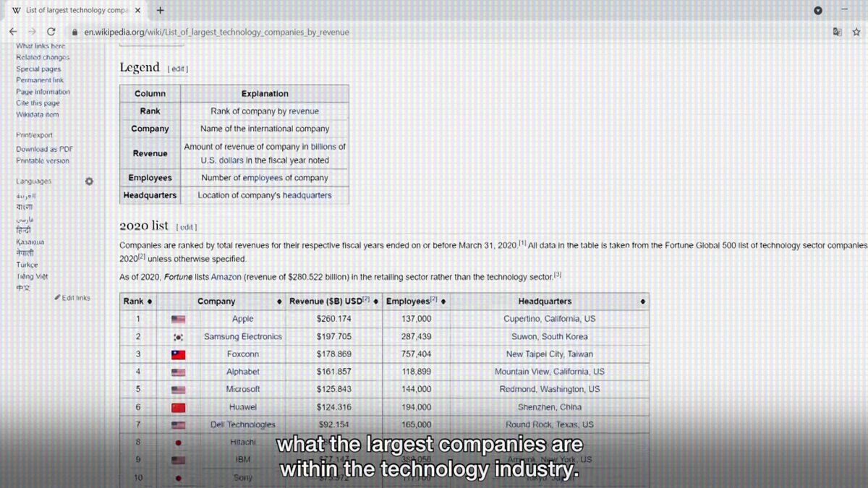Image resolution: width=868 pixels, height=488 pixels.
Task: Click the translate page icon
Action: pyautogui.click(x=837, y=32)
